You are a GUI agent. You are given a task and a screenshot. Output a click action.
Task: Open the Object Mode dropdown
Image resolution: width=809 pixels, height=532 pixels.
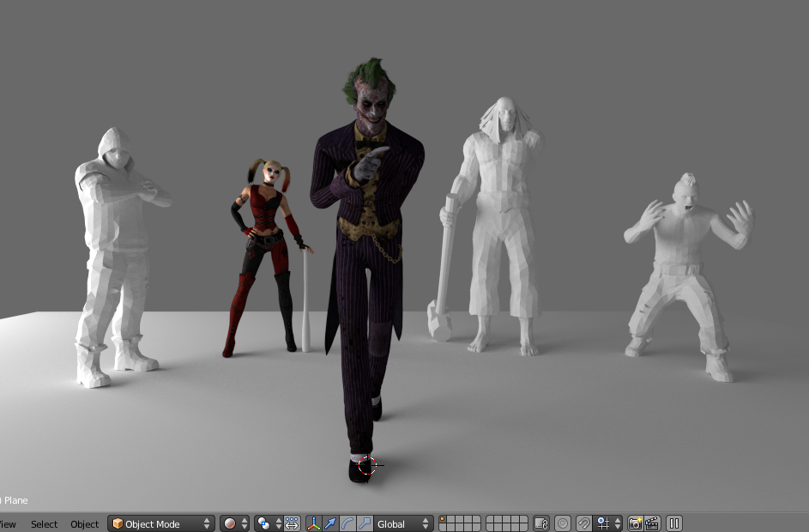pos(161,523)
